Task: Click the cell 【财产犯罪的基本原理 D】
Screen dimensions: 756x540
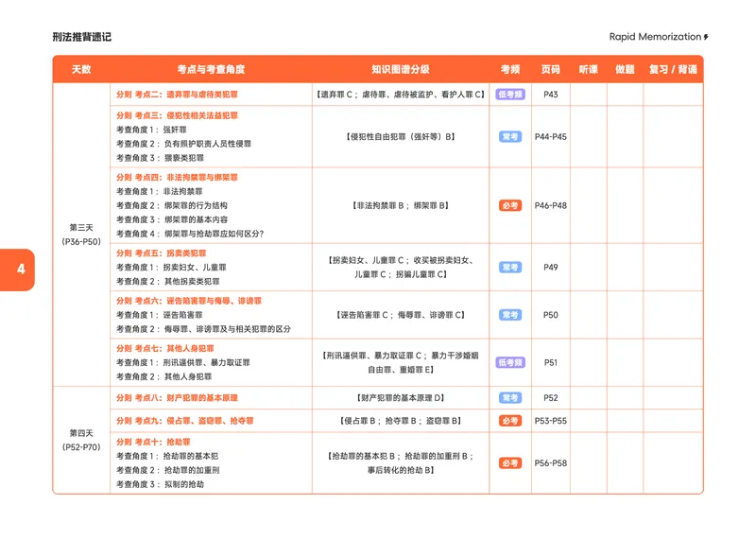Action: click(x=400, y=398)
